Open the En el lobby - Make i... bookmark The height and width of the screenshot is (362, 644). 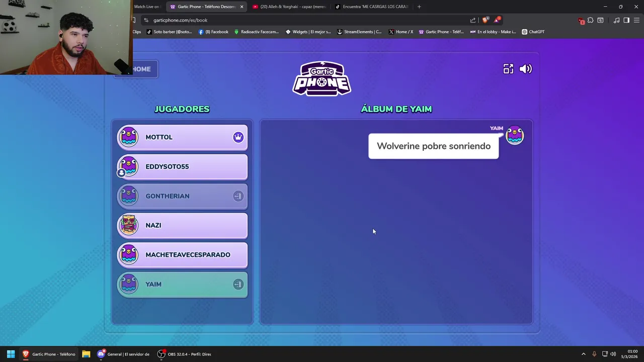click(x=493, y=32)
